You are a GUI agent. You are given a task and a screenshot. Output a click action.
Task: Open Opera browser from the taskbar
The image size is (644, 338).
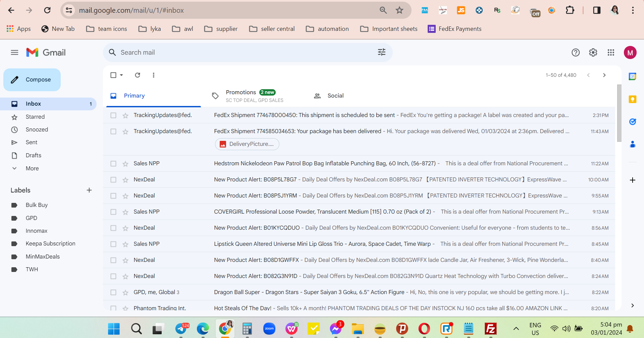(424, 329)
